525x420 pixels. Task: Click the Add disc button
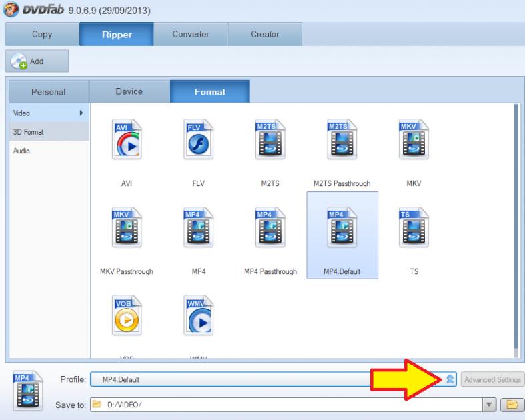pyautogui.click(x=37, y=61)
